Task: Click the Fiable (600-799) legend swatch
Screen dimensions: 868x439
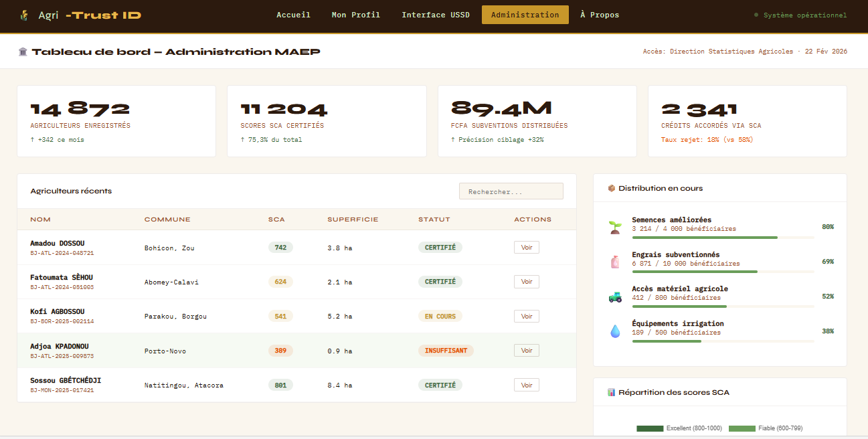Action: coord(742,428)
